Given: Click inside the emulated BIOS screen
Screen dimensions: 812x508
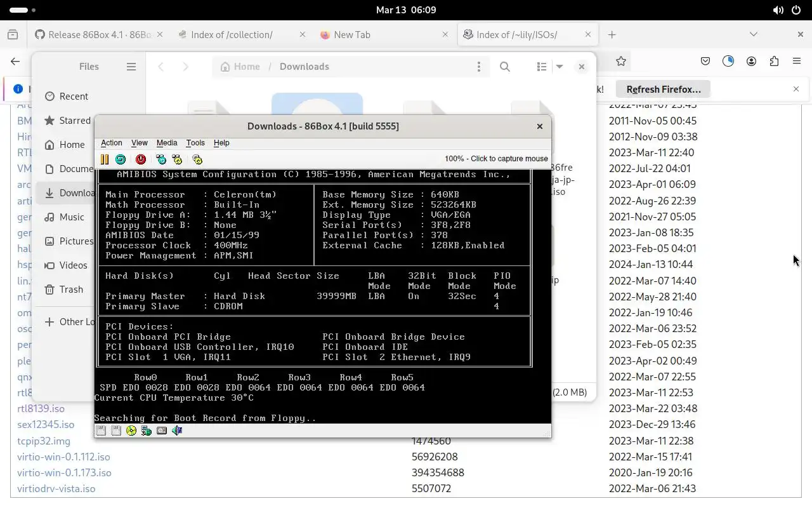Looking at the screenshot, I should [x=323, y=296].
